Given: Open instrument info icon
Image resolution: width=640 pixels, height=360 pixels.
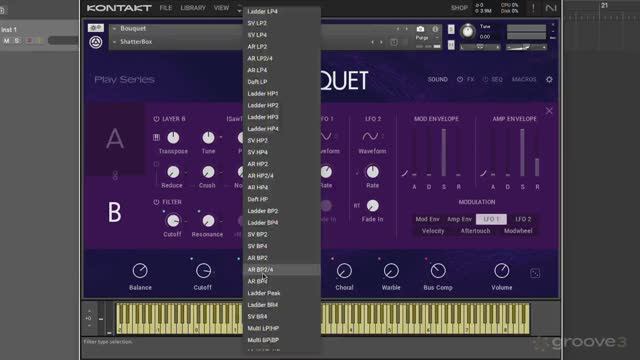Looking at the screenshot, I should tap(435, 29).
